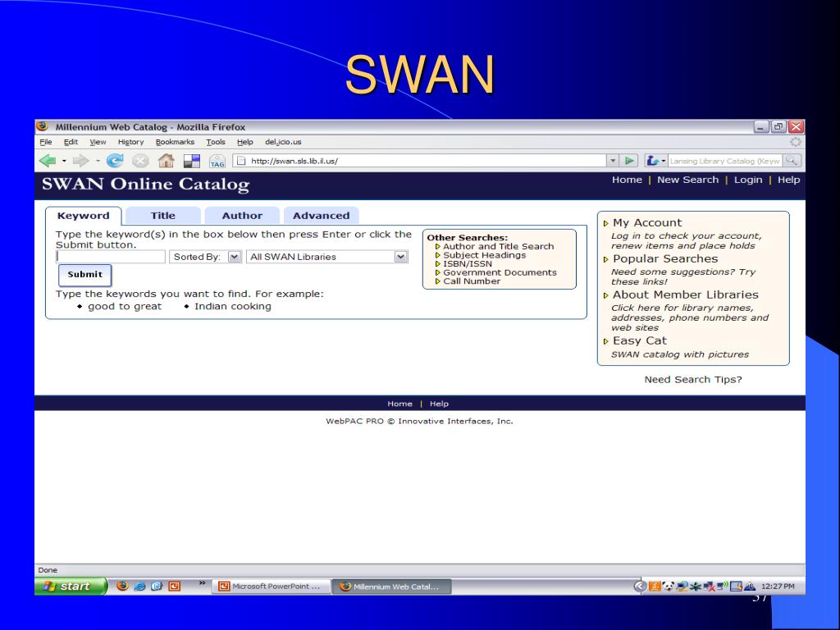Click Home link in the page footer bar
840x630 pixels.
coord(399,404)
